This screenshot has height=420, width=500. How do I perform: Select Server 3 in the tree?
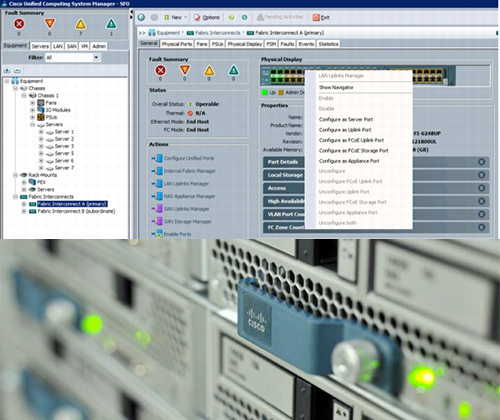(x=64, y=146)
